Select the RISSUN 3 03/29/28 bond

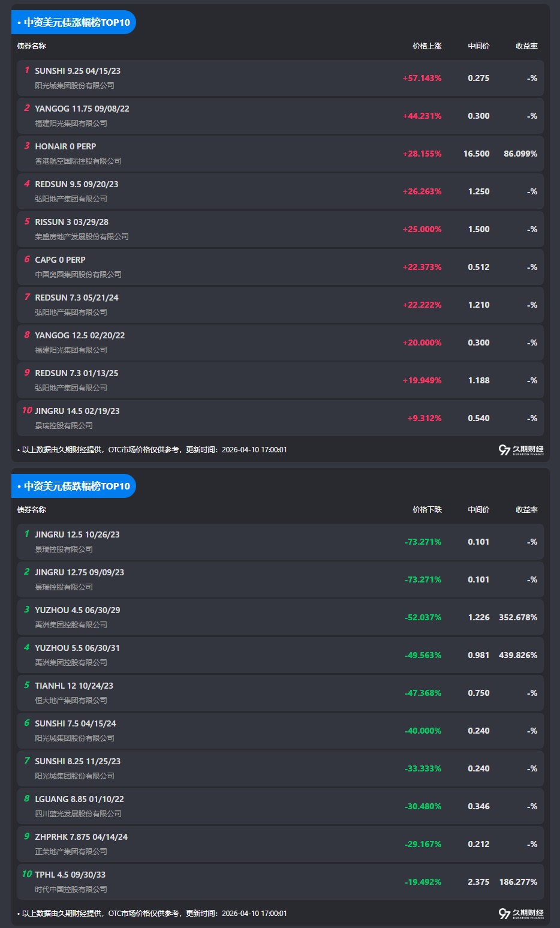71,222
